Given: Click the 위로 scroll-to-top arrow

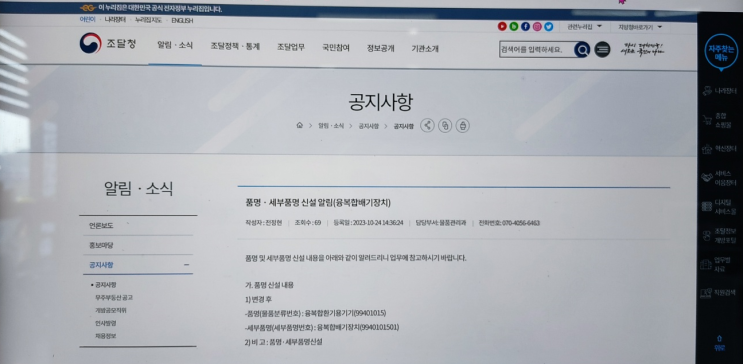Looking at the screenshot, I should coord(719,343).
